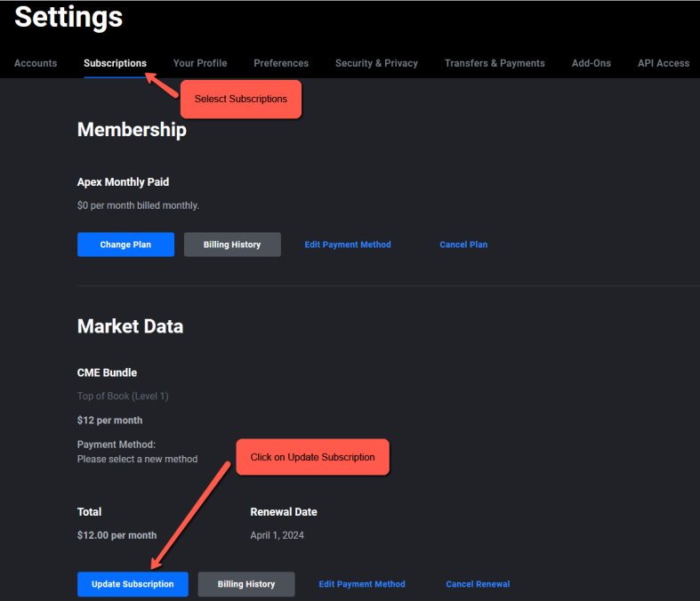Navigate to Transfers & Payments tab

(x=495, y=63)
